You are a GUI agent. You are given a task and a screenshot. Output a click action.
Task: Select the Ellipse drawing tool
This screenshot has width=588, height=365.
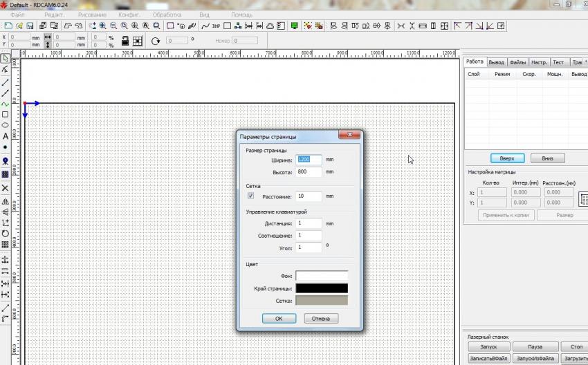[x=6, y=125]
